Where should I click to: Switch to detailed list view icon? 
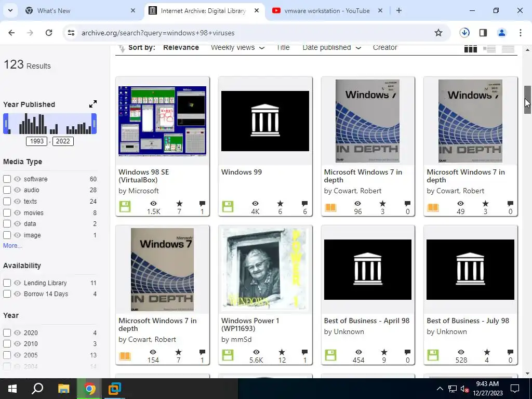tap(489, 49)
